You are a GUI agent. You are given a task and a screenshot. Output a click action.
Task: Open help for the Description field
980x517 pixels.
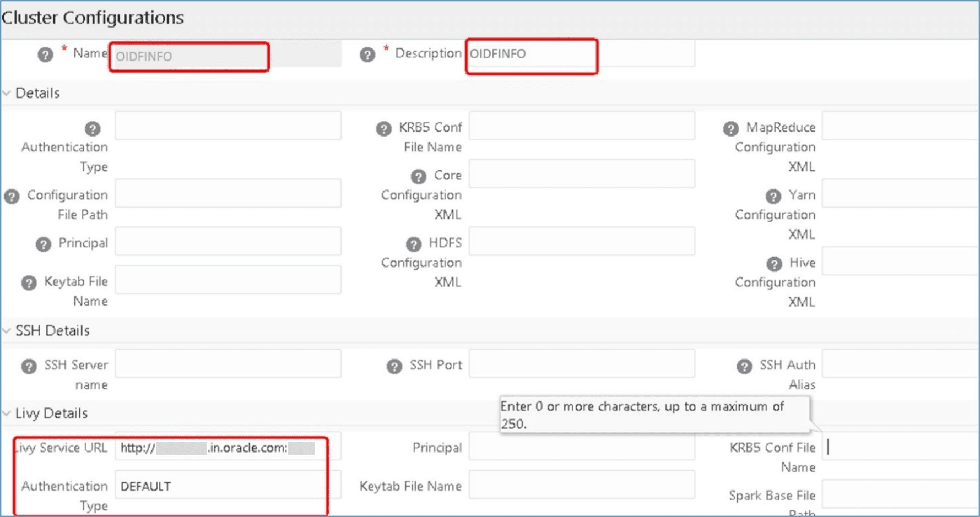point(366,55)
